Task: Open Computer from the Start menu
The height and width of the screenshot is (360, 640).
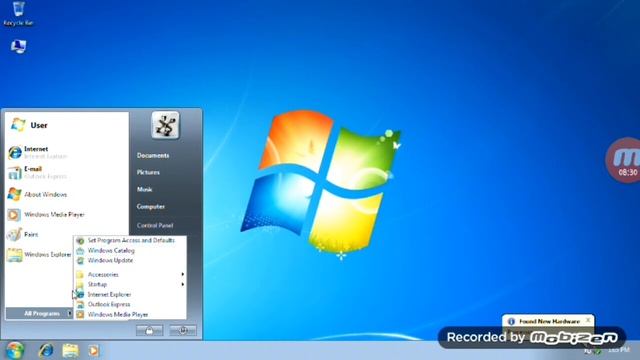Action: coord(151,207)
